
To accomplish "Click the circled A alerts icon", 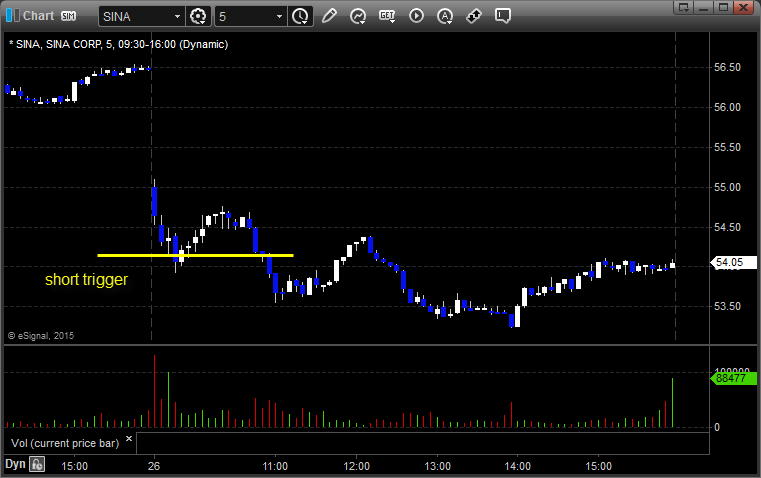I will tap(445, 16).
